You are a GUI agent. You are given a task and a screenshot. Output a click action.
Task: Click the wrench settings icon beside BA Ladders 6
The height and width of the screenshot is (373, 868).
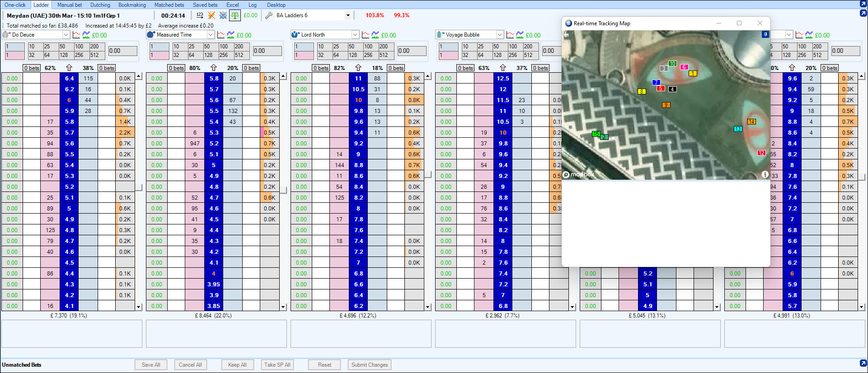pos(269,15)
